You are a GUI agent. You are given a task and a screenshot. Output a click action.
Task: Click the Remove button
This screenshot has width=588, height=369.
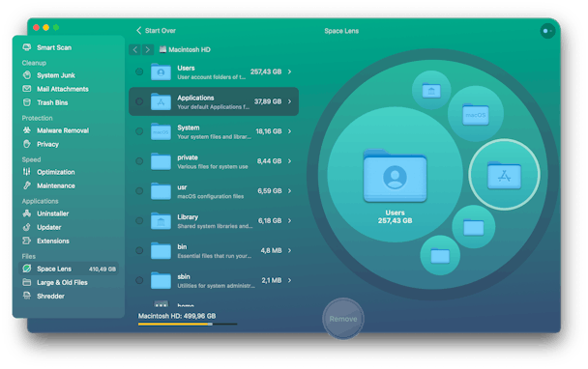point(343,319)
